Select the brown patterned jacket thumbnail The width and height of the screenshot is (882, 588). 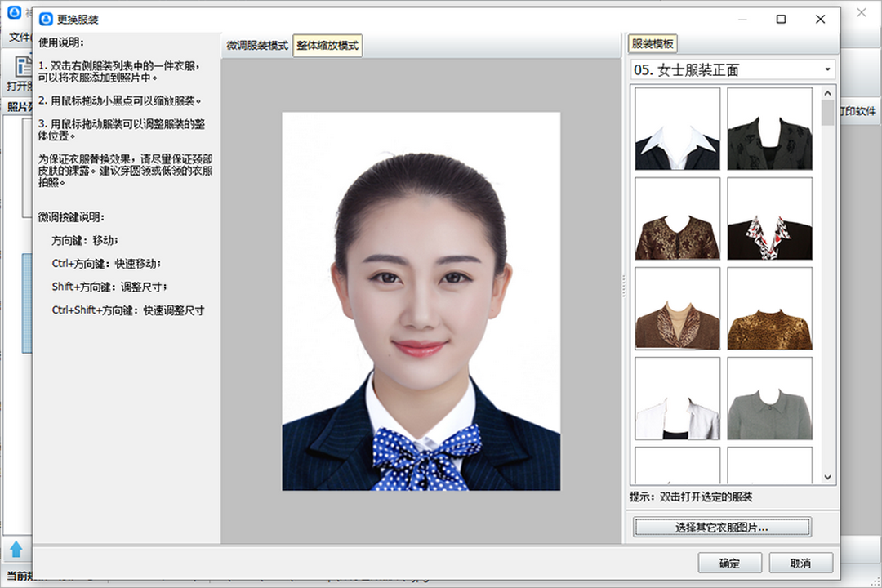coord(678,219)
